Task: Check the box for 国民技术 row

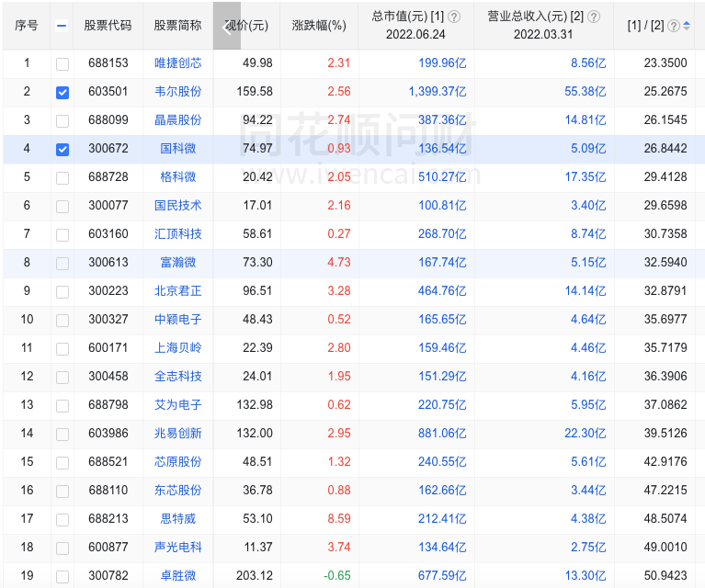Action: 63,207
